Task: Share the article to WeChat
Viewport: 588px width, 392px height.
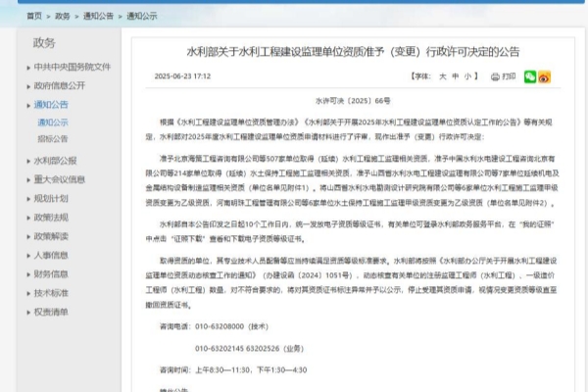Action: click(529, 75)
